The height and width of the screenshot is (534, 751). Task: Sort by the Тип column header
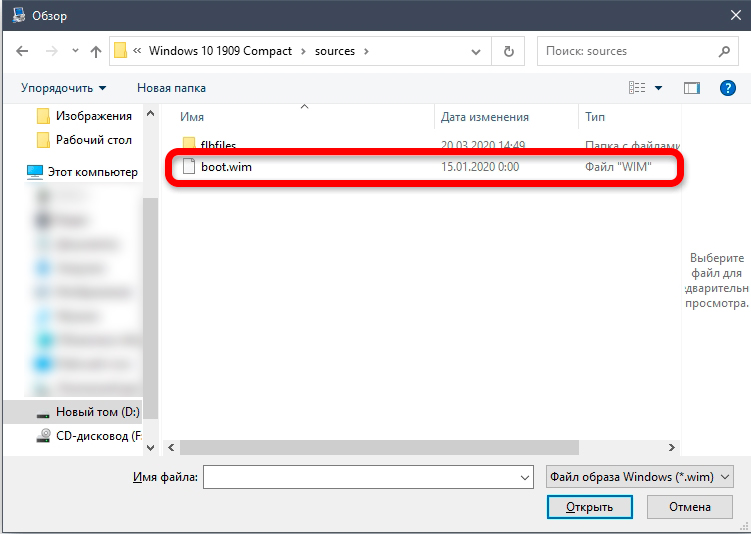595,117
